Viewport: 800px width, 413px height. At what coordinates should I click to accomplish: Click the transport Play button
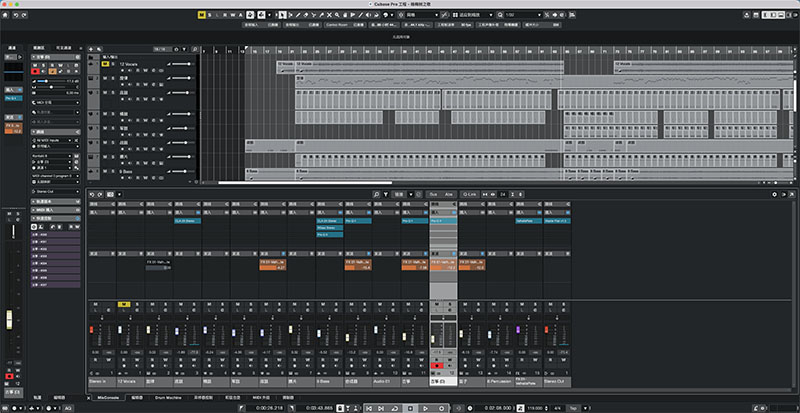[425, 408]
